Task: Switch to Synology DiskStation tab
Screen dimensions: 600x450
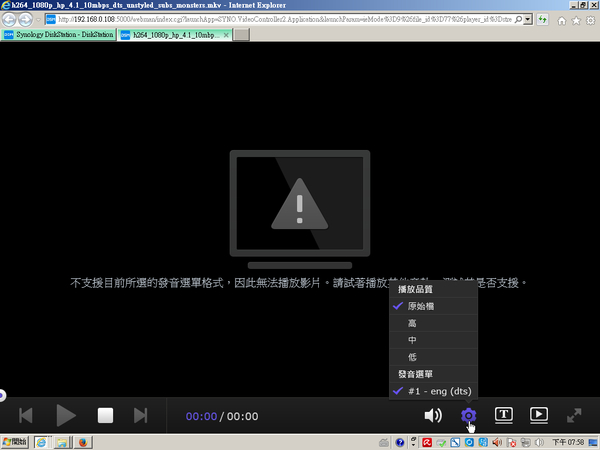Action: point(59,35)
